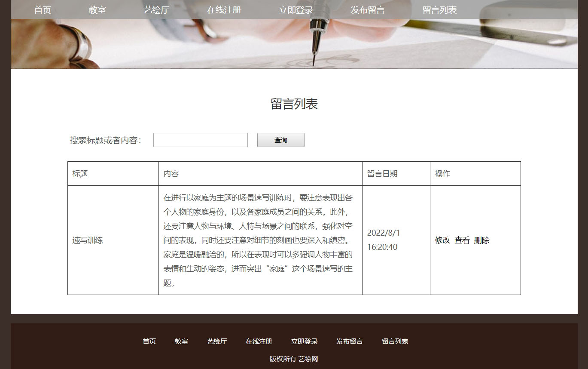This screenshot has height=369, width=588.
Task: Open 在线注册 link in the footer
Action: pos(259,341)
